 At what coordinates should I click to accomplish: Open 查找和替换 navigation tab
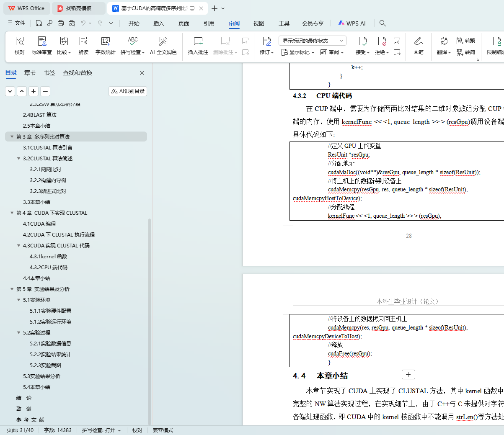[x=78, y=73]
